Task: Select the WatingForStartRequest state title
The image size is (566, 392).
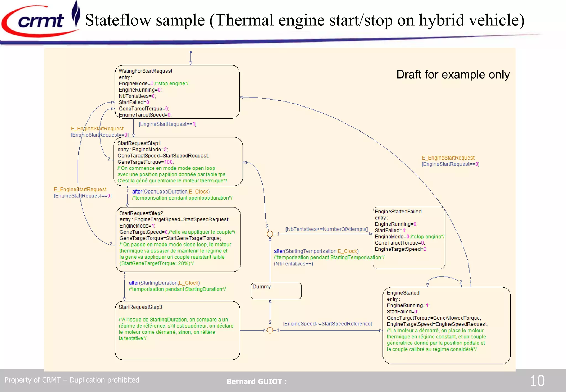Action: point(145,71)
